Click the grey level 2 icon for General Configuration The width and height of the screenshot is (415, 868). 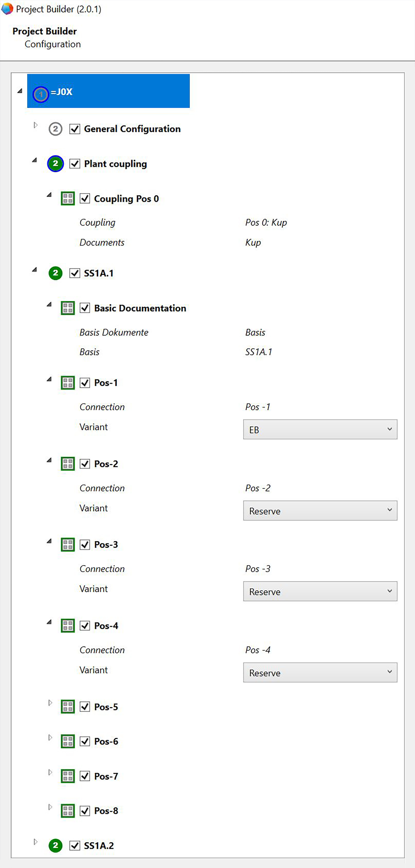tap(55, 129)
